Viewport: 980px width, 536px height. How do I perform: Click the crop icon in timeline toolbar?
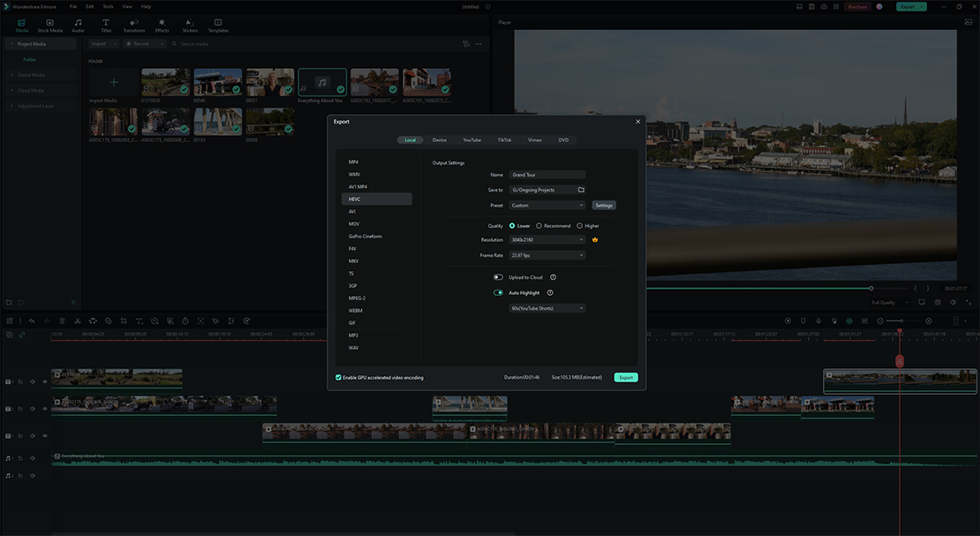pos(124,321)
